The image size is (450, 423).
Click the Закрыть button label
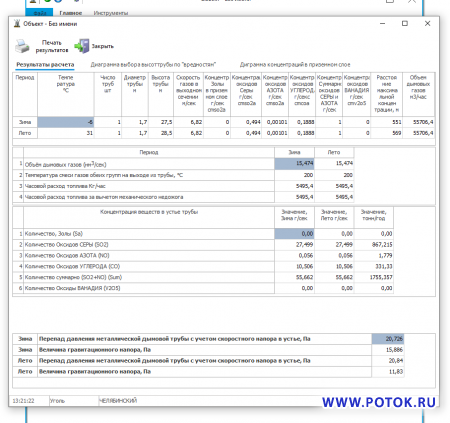[103, 46]
